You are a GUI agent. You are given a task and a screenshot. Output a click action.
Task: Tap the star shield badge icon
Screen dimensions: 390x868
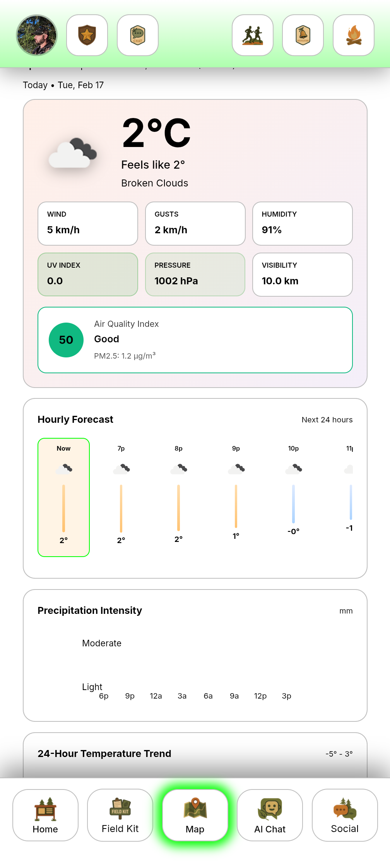87,35
